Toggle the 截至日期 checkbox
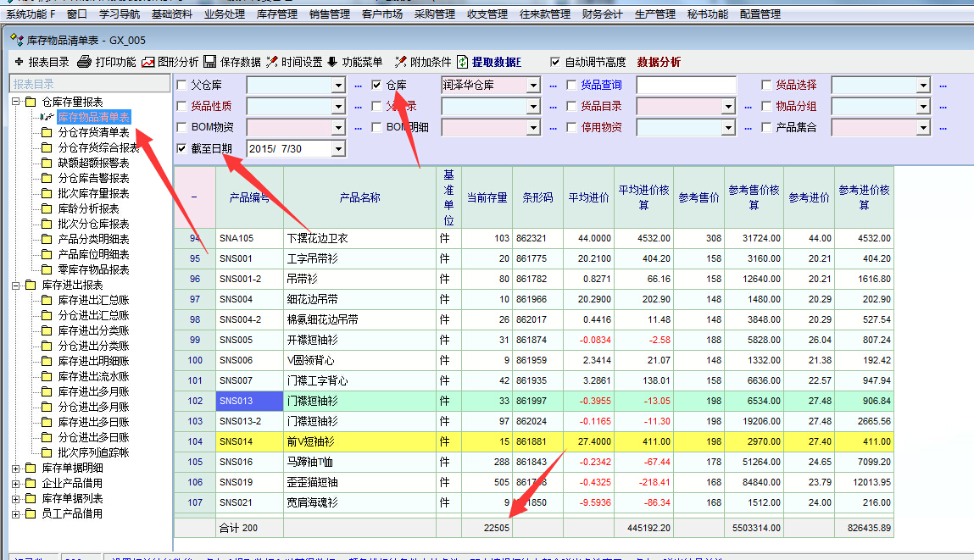 coord(181,149)
